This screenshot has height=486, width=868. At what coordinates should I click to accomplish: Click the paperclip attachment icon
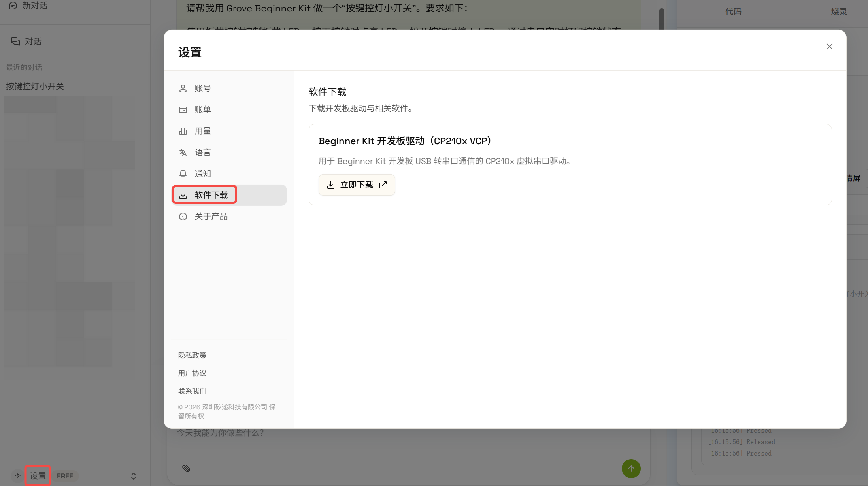pyautogui.click(x=186, y=468)
